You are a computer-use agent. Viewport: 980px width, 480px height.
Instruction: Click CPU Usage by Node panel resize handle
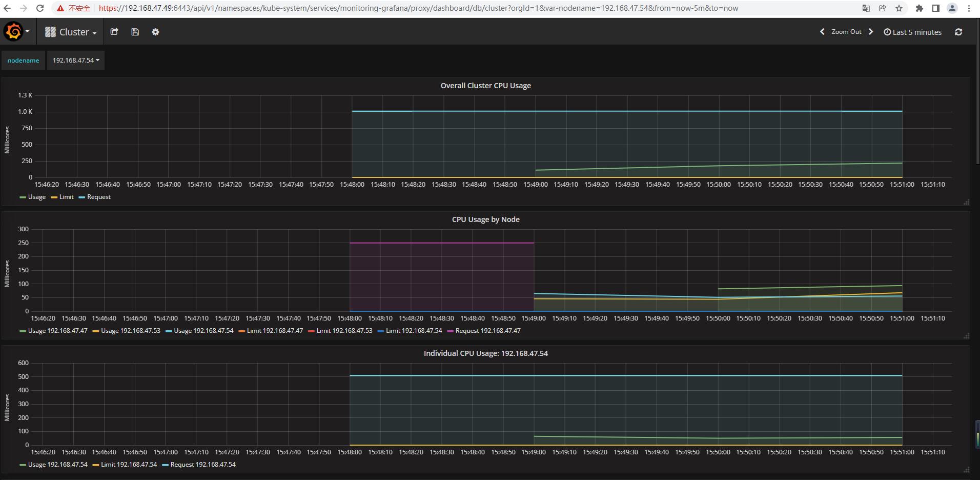967,336
